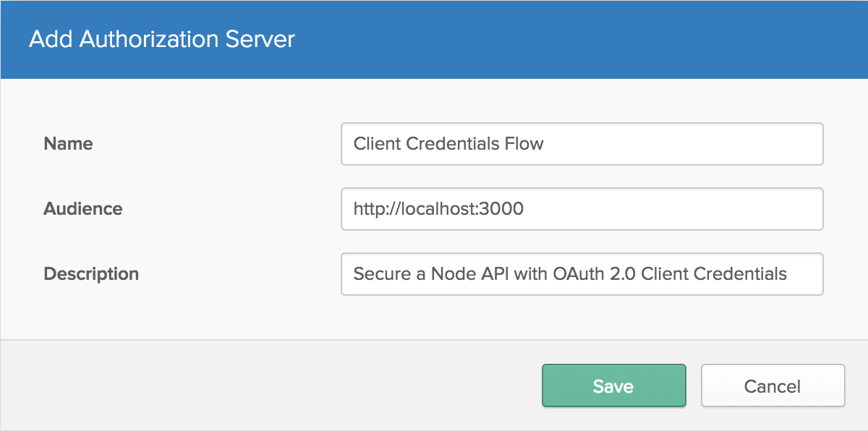This screenshot has width=868, height=431.
Task: Click the Audience field label
Action: [x=83, y=209]
